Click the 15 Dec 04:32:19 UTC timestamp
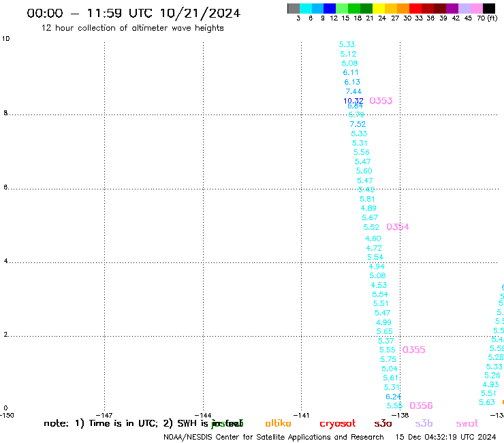This screenshot has width=504, height=443. (445, 437)
